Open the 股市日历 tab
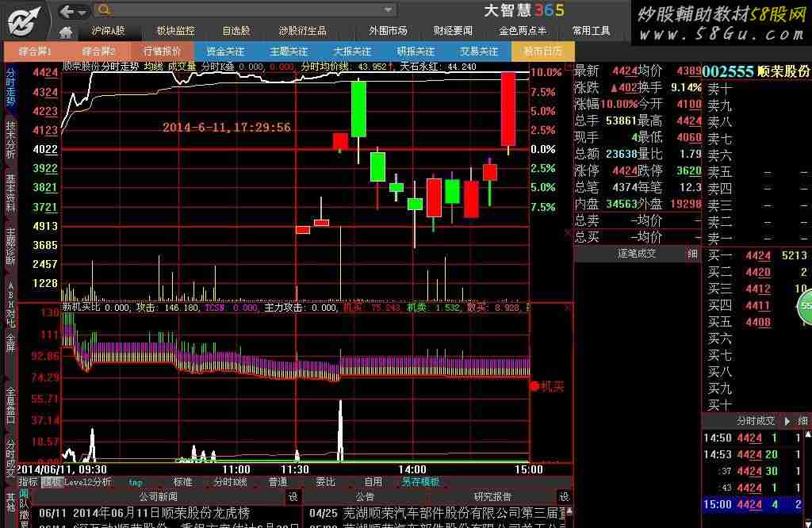Image resolution: width=812 pixels, height=528 pixels. coord(542,52)
